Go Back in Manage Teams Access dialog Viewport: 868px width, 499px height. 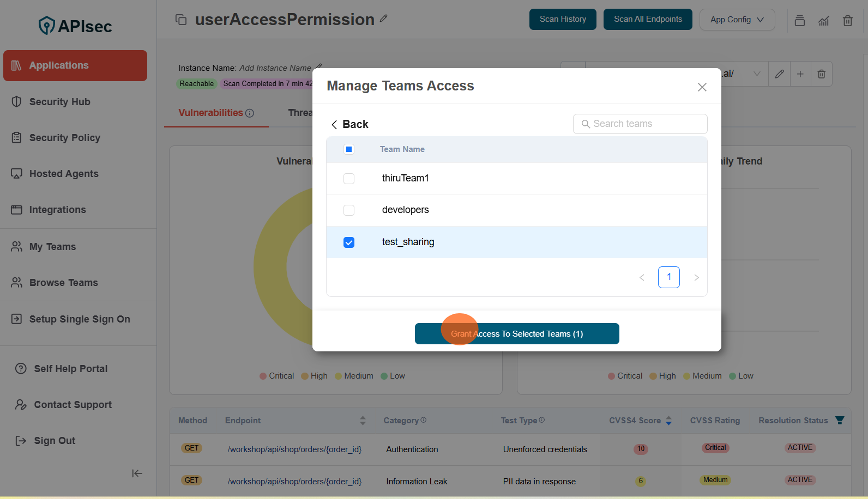coord(350,124)
